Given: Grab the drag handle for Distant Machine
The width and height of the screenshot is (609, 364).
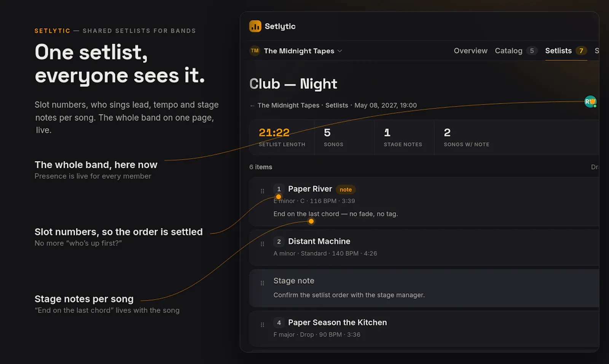Looking at the screenshot, I should coord(262,244).
